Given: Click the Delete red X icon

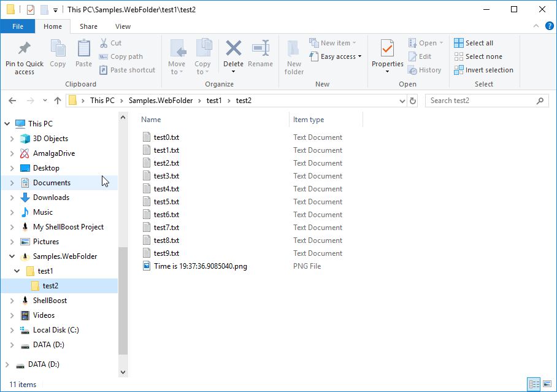Looking at the screenshot, I should tap(233, 48).
